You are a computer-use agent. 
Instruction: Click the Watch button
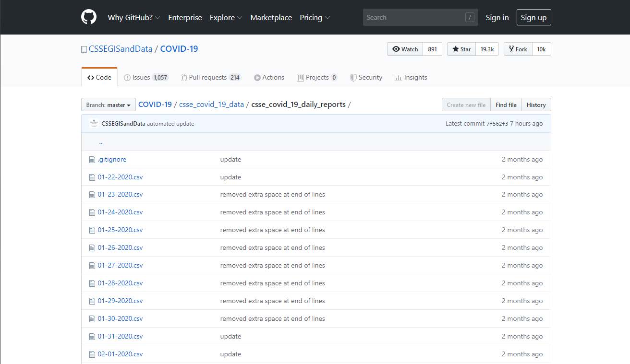pos(405,49)
